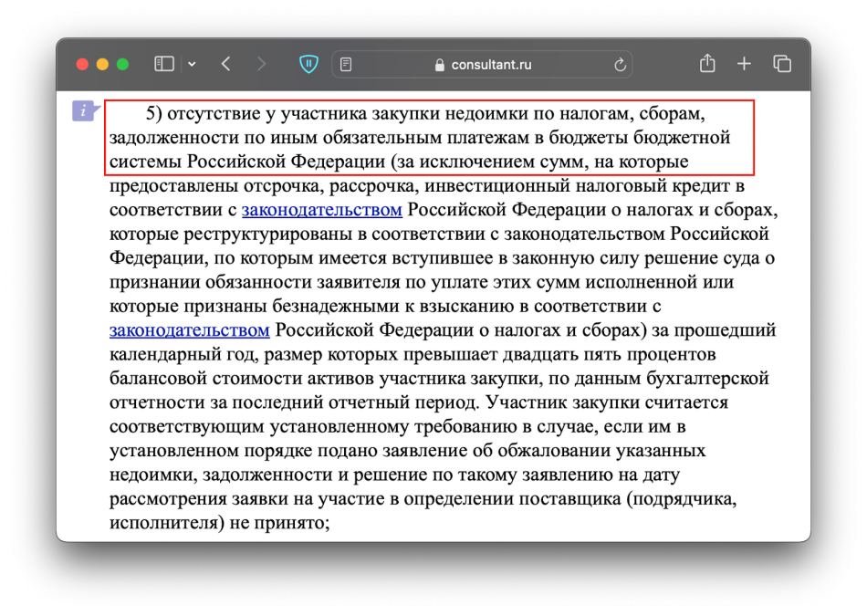Click text "исполнителя) не принято;"

click(x=220, y=523)
